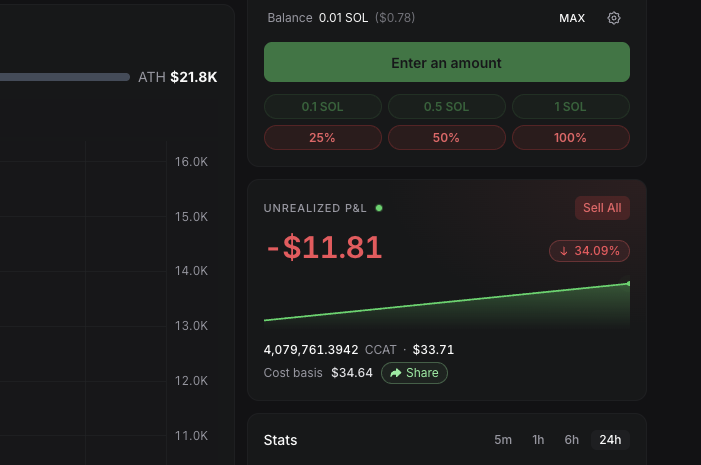Select the 0.1 SOL preset
The width and height of the screenshot is (701, 465).
point(323,106)
